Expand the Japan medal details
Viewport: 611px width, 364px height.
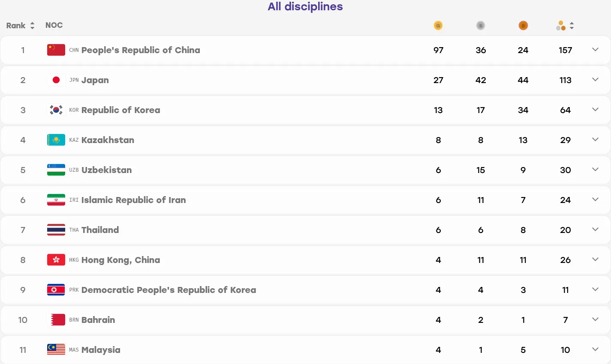(x=595, y=80)
